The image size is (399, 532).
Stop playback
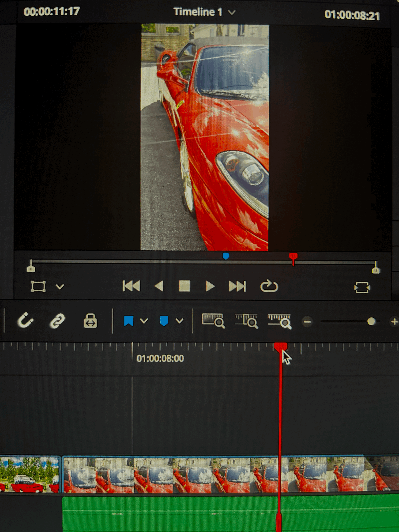[184, 286]
